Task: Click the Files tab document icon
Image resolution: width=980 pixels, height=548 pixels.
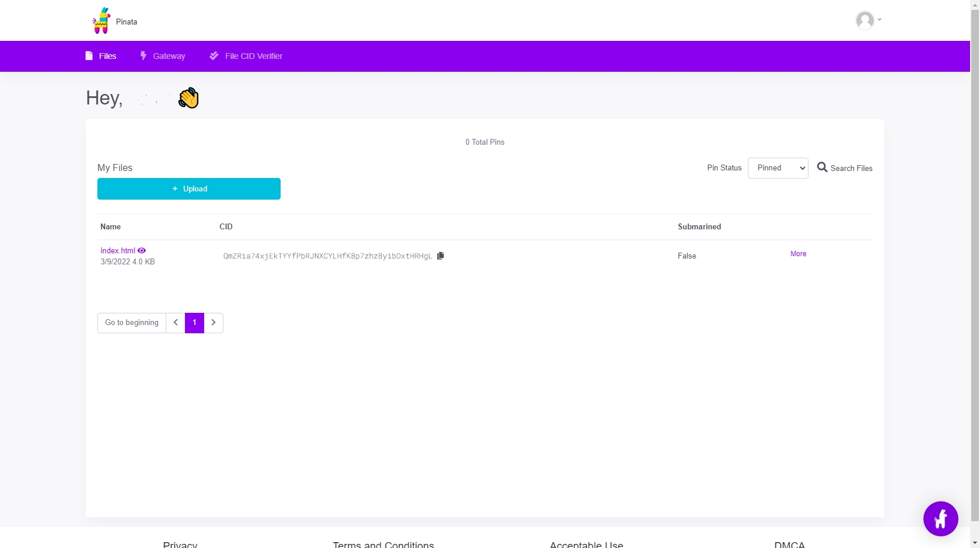Action: pyautogui.click(x=89, y=56)
